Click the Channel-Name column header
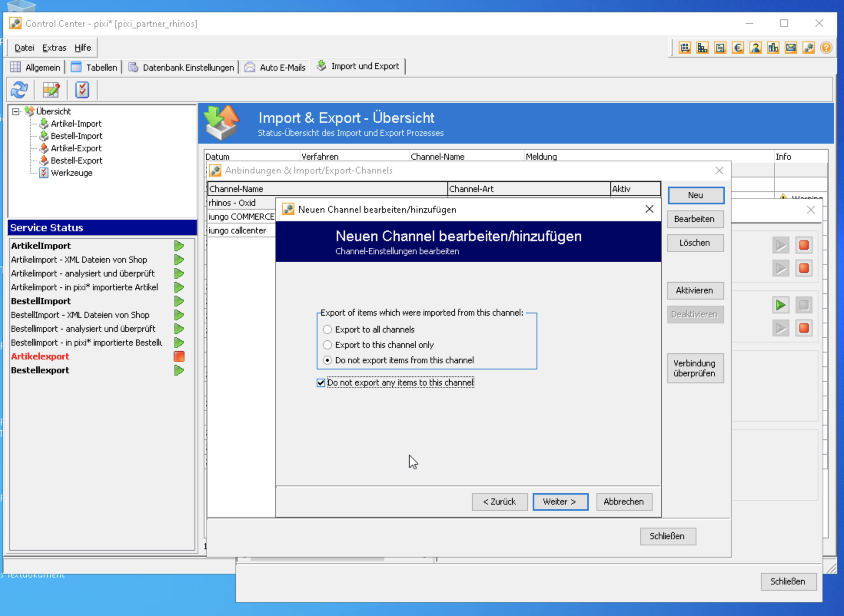Viewport: 844px width, 616px height. click(x=327, y=189)
